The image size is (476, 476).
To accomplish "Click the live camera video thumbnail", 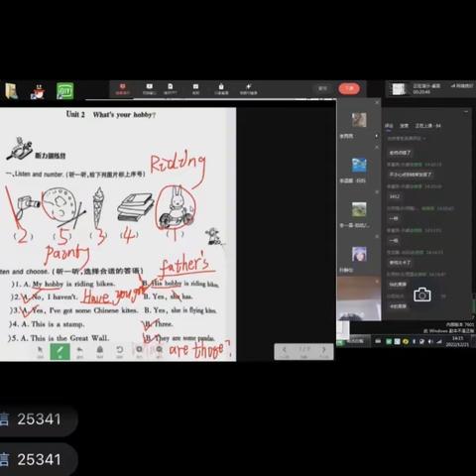I will [x=359, y=299].
